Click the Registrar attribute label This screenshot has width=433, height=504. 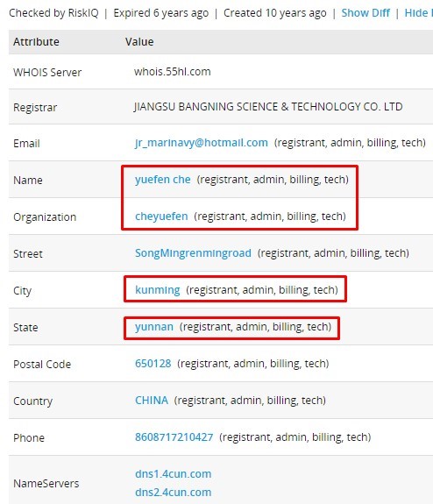35,107
